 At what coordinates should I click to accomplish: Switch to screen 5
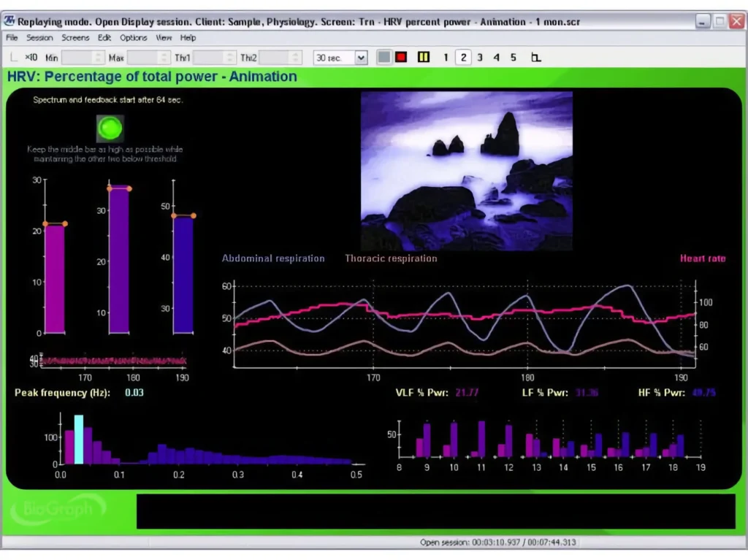(x=514, y=58)
